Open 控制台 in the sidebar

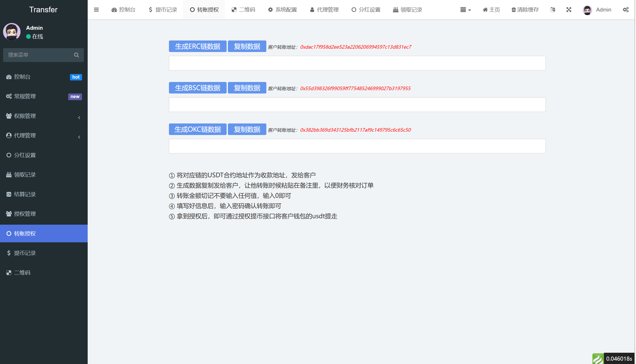(x=44, y=77)
